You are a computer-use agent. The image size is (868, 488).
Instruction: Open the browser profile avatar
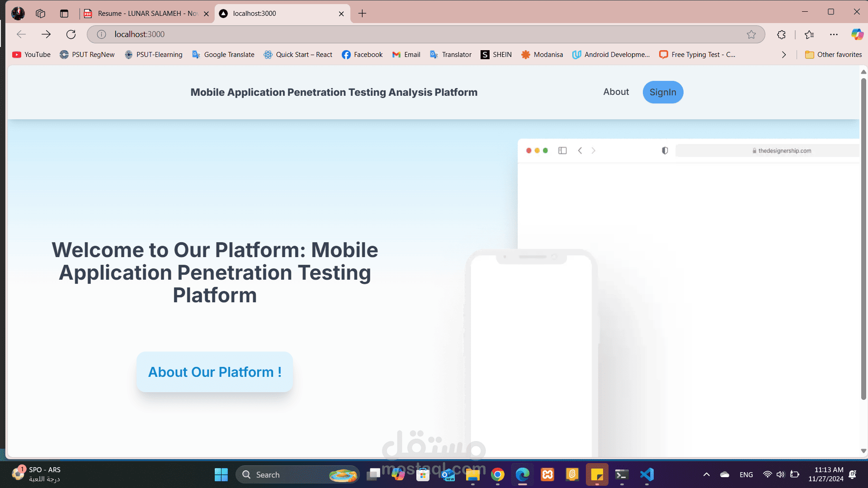pos(18,14)
